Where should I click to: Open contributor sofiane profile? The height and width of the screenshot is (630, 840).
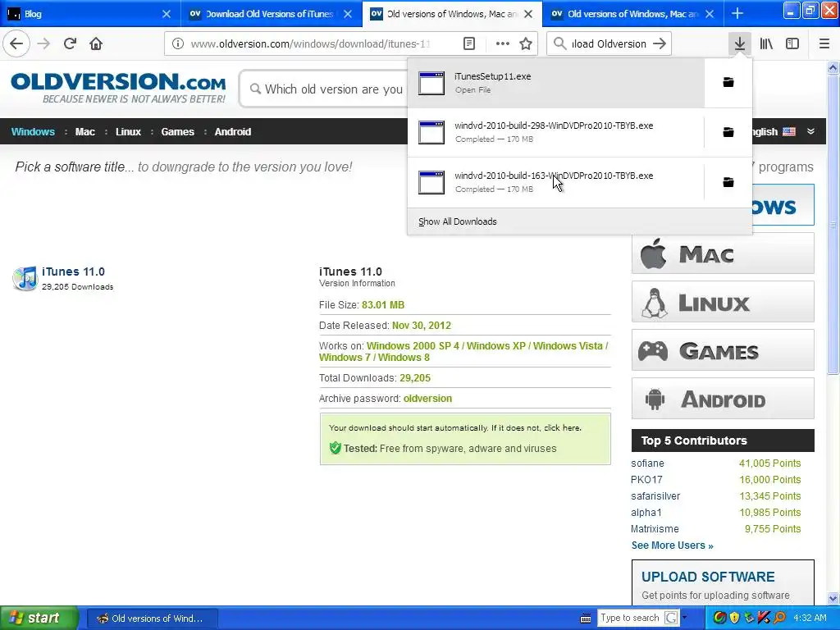tap(647, 463)
